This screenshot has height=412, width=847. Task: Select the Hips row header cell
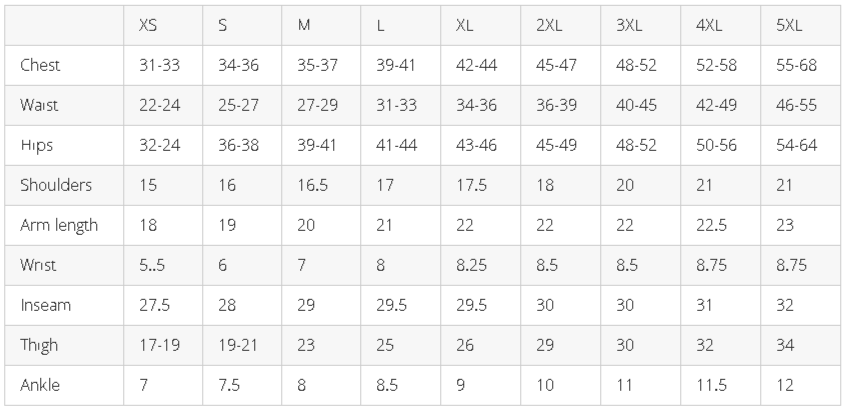pos(37,145)
